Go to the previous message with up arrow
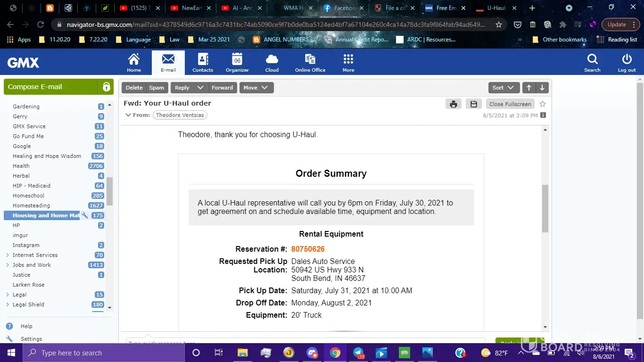Viewport: 644px width, 362px height. tap(529, 88)
